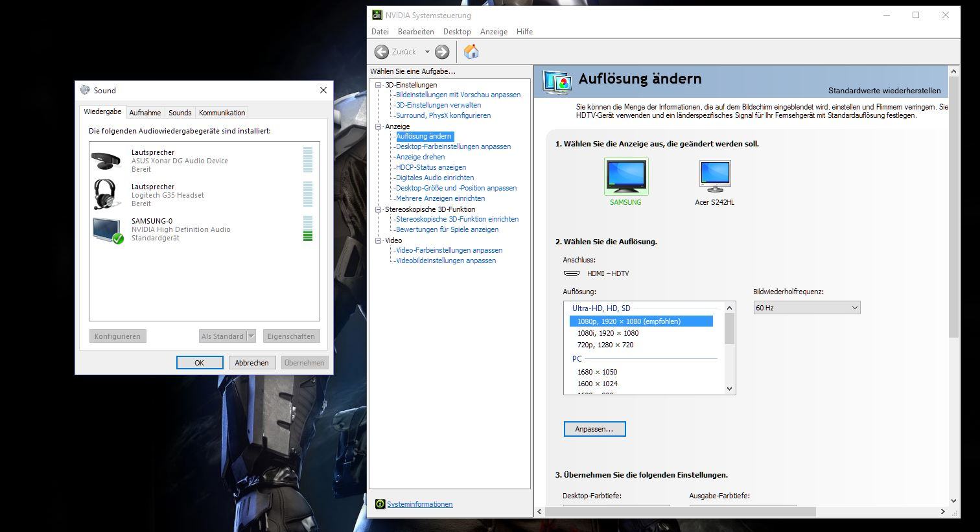Screen dimensions: 980x532
Task: Click resolution list scroll-up arrow
Action: pyautogui.click(x=729, y=308)
